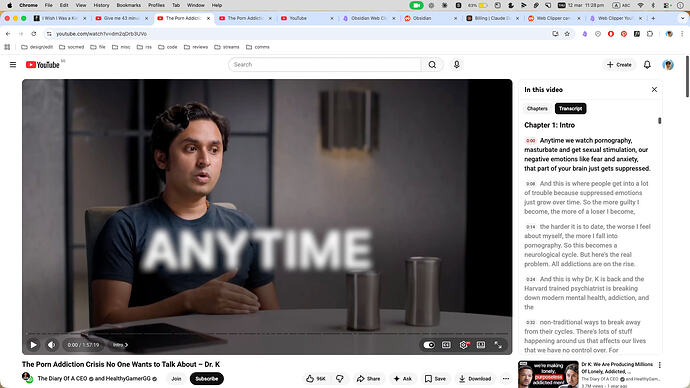Jump to transcript timestamp 0:00

pos(531,141)
